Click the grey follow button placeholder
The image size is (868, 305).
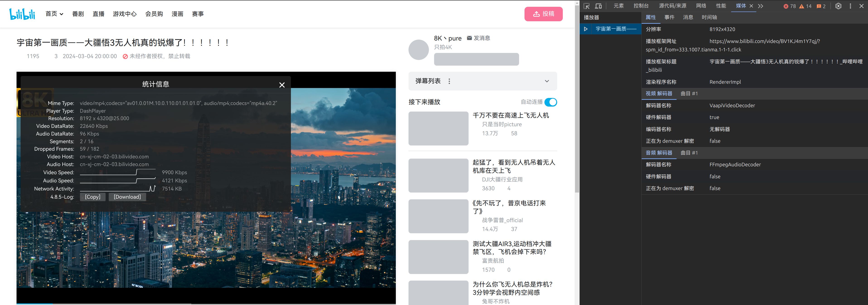[476, 59]
